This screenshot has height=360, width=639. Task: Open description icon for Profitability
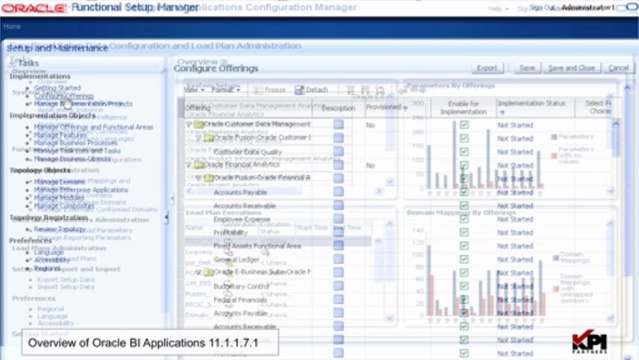coord(338,232)
